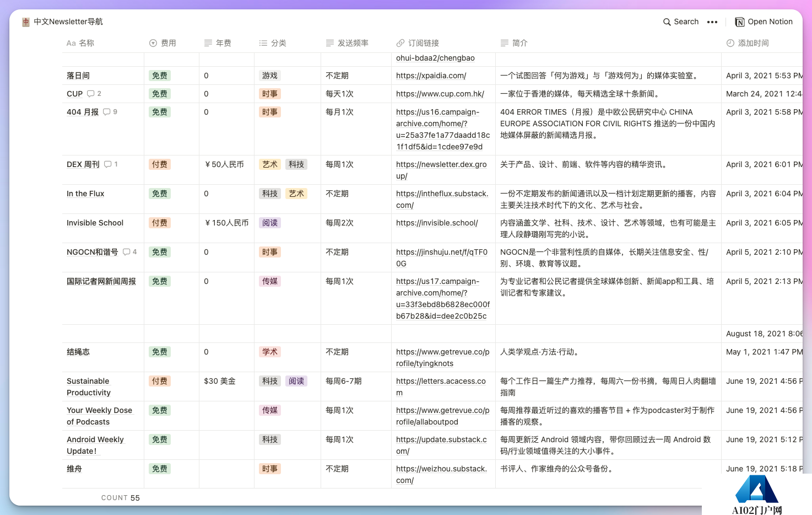
Task: Click the 中文Newsletter导航 page emoji icon
Action: pyautogui.click(x=26, y=22)
